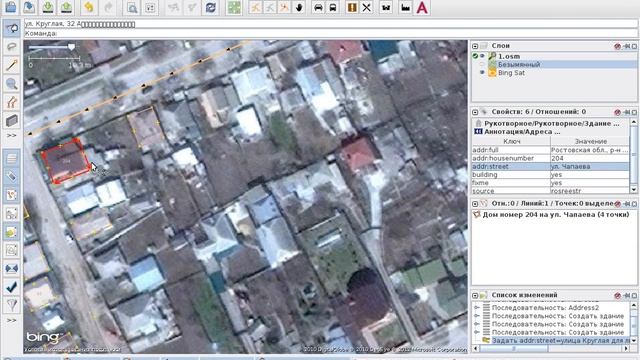Viewport: 640px width, 360px height.
Task: Select the 1.osm layer
Action: [x=509, y=56]
